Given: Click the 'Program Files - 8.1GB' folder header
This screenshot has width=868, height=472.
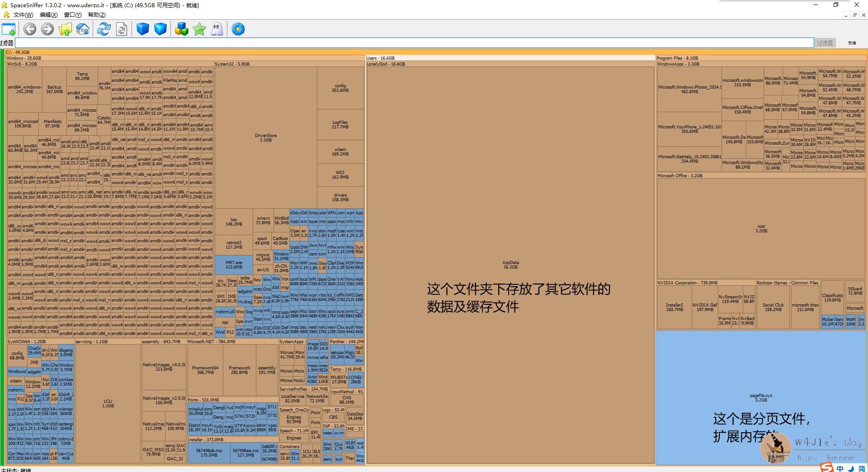Looking at the screenshot, I should pyautogui.click(x=761, y=58).
